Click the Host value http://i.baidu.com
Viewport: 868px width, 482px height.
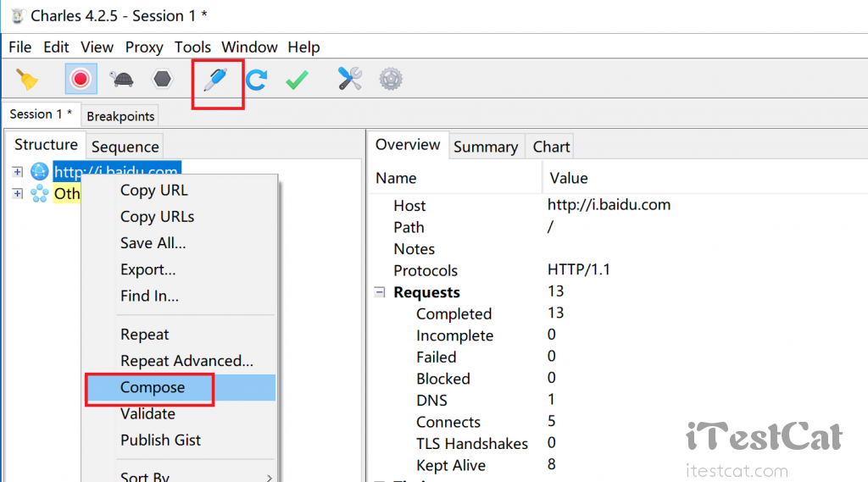pos(609,205)
